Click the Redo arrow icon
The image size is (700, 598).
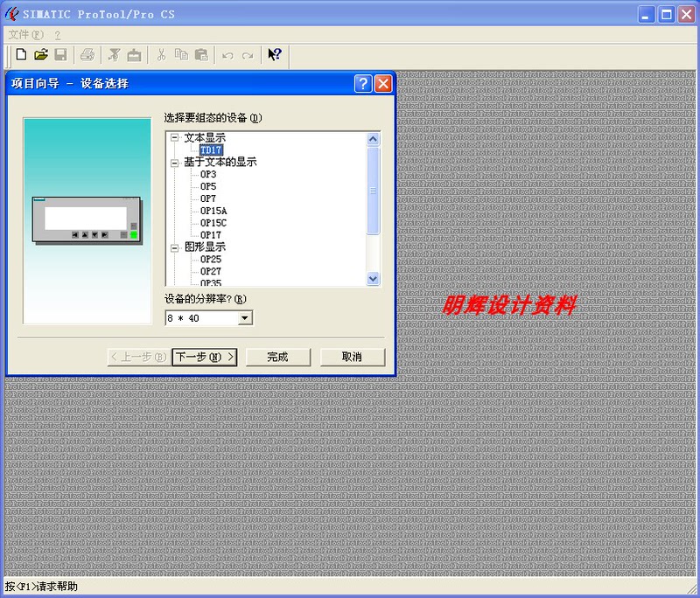click(x=248, y=56)
